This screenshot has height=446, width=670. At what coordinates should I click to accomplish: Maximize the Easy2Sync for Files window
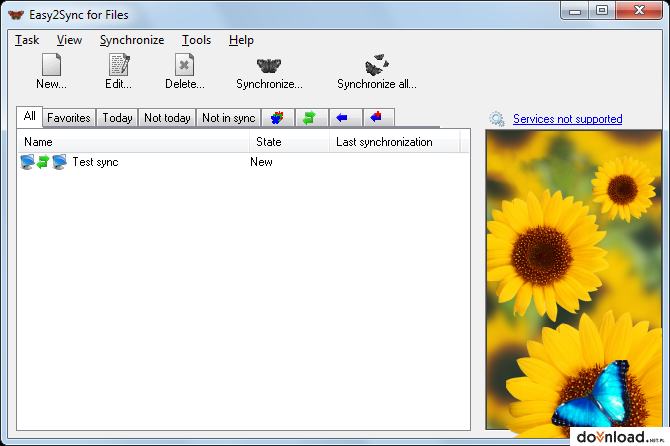(602, 10)
